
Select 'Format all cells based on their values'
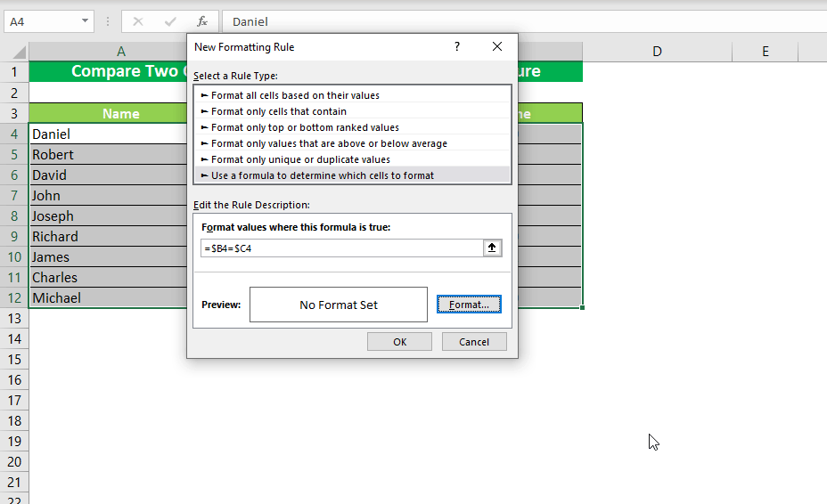click(x=352, y=95)
